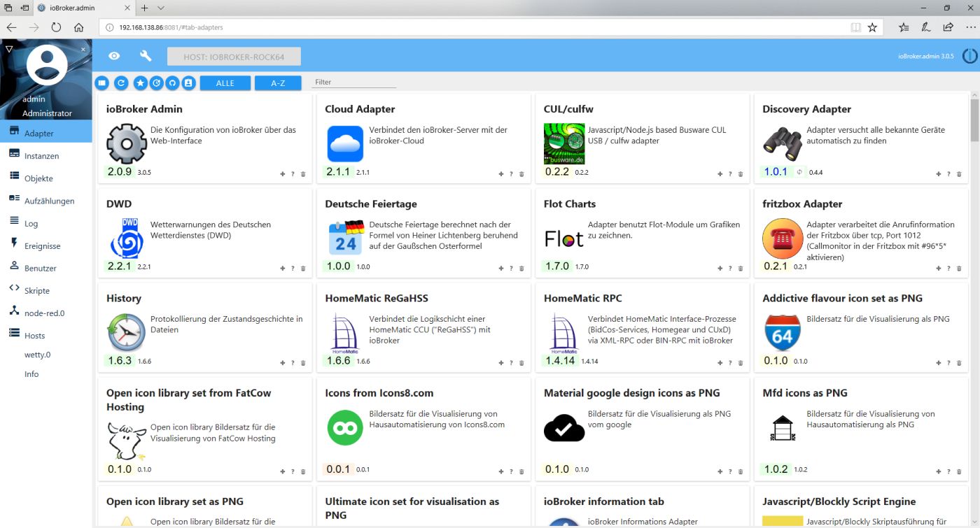Image resolution: width=980 pixels, height=528 pixels.
Task: Open Benutzer in sidebar
Action: pyautogui.click(x=46, y=268)
